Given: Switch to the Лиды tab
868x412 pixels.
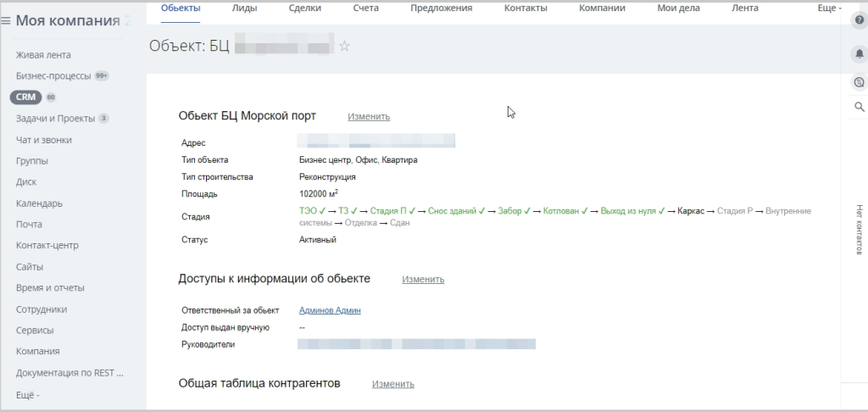Looking at the screenshot, I should tap(244, 8).
